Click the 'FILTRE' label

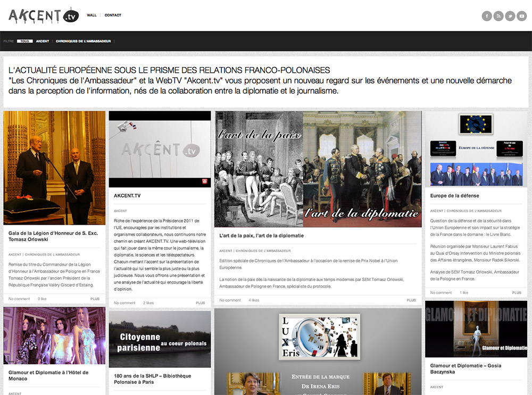pyautogui.click(x=9, y=41)
